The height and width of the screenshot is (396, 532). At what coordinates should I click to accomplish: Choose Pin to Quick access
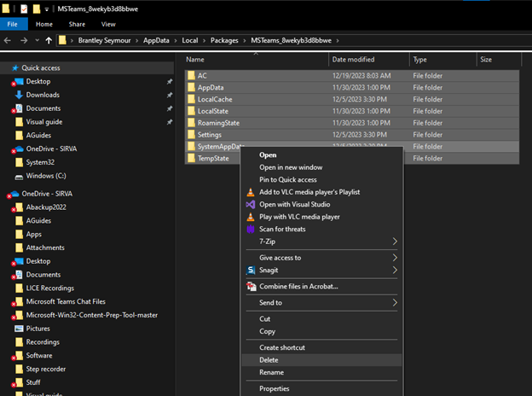click(x=288, y=180)
